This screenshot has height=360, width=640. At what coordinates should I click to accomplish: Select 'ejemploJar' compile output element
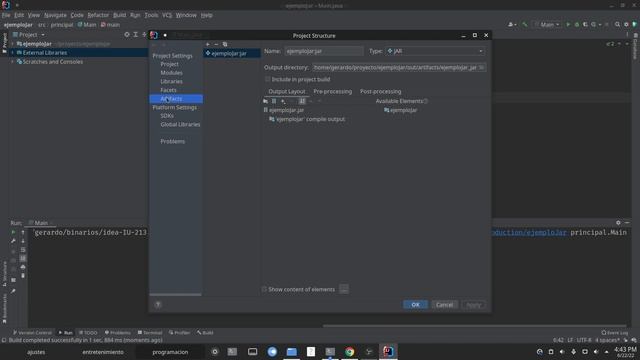coord(307,119)
